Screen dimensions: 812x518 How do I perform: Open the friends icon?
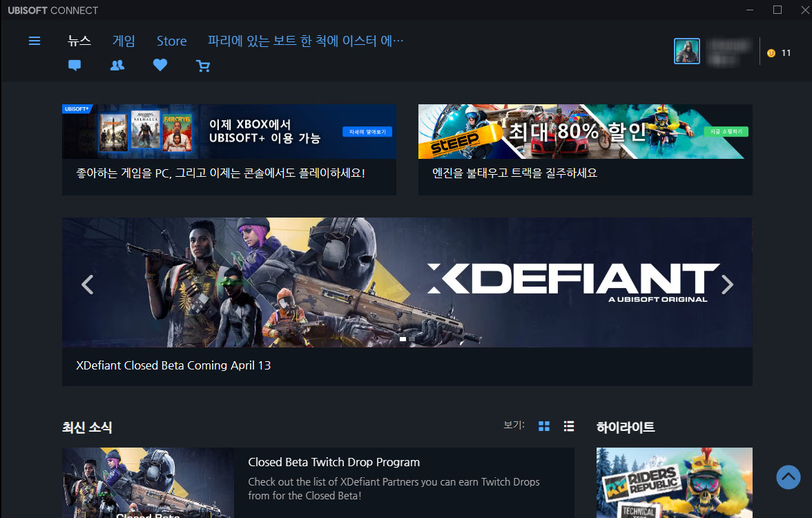(x=117, y=65)
